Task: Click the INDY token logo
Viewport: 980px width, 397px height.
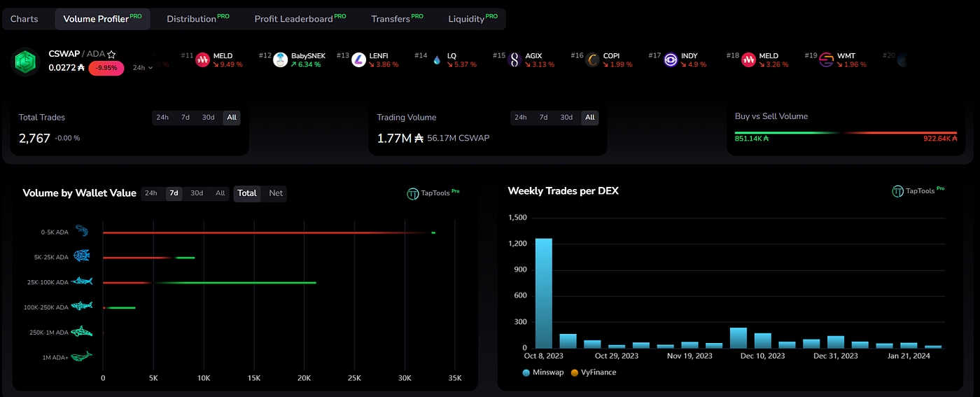Action: (671, 60)
